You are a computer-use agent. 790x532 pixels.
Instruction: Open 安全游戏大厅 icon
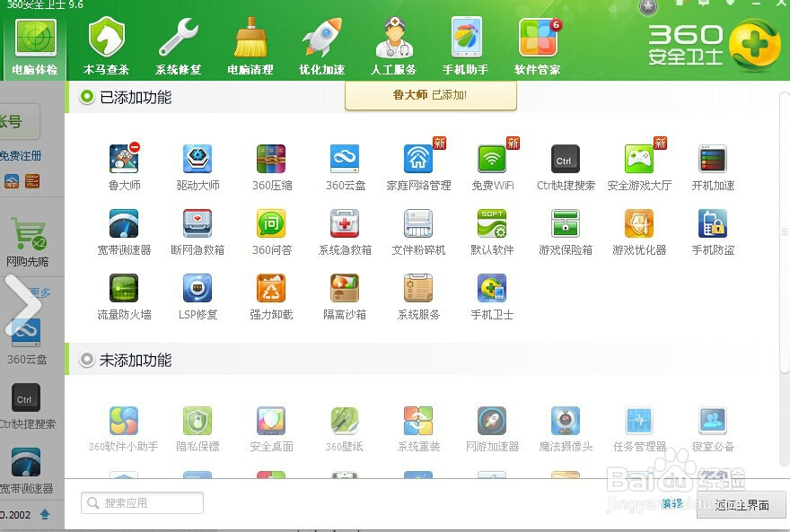pyautogui.click(x=639, y=159)
